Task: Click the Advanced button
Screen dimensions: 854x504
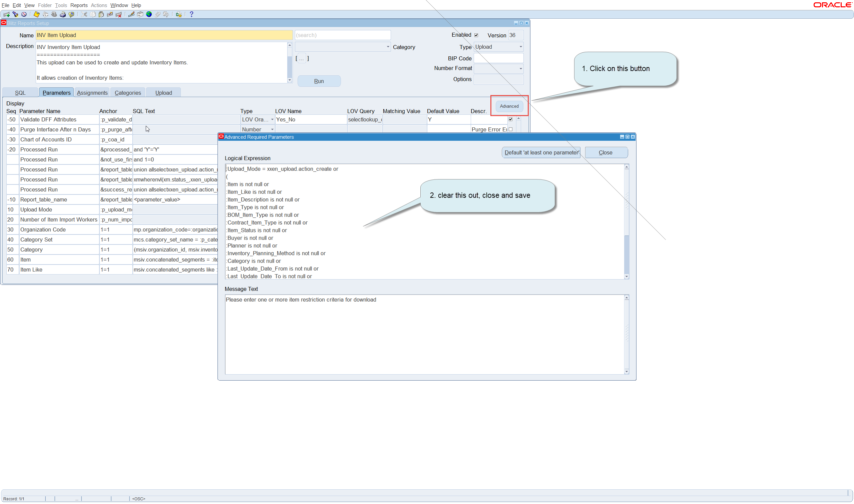Action: pyautogui.click(x=509, y=106)
